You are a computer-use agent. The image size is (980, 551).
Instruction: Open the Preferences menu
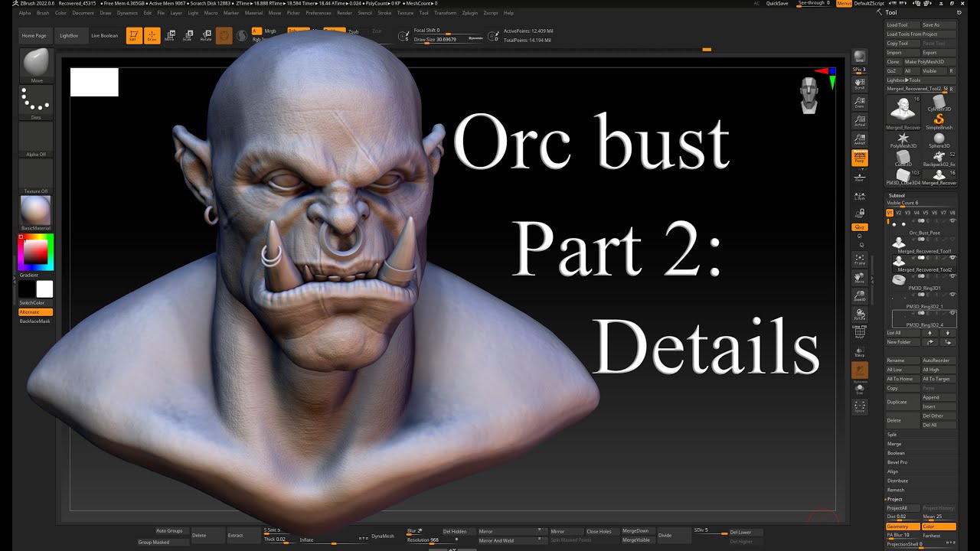318,13
